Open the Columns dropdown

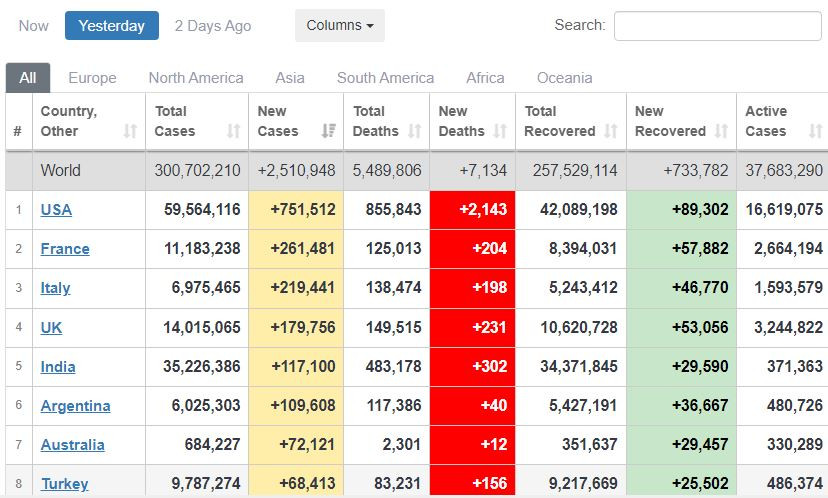(x=340, y=25)
